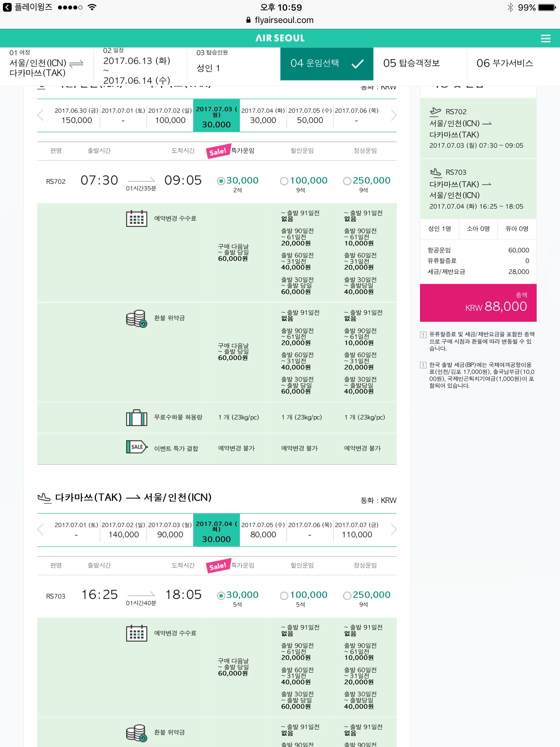Show later return dates with right chevron

coord(393,530)
